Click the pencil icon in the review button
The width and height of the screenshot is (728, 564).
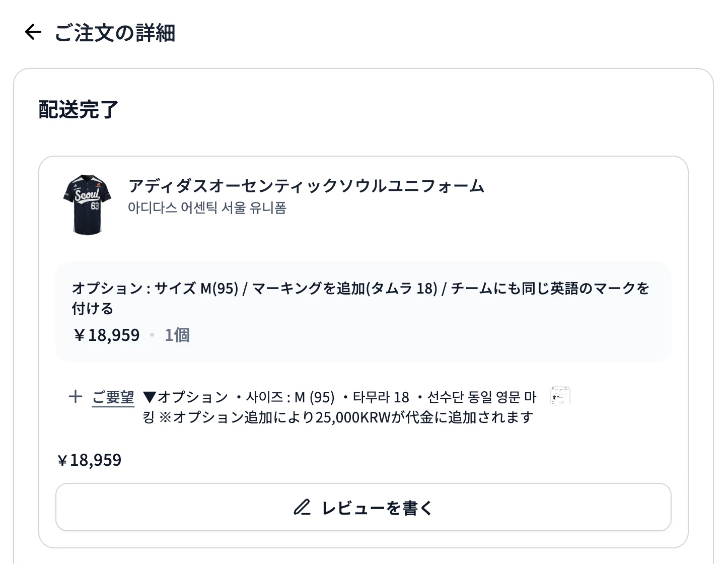(302, 507)
